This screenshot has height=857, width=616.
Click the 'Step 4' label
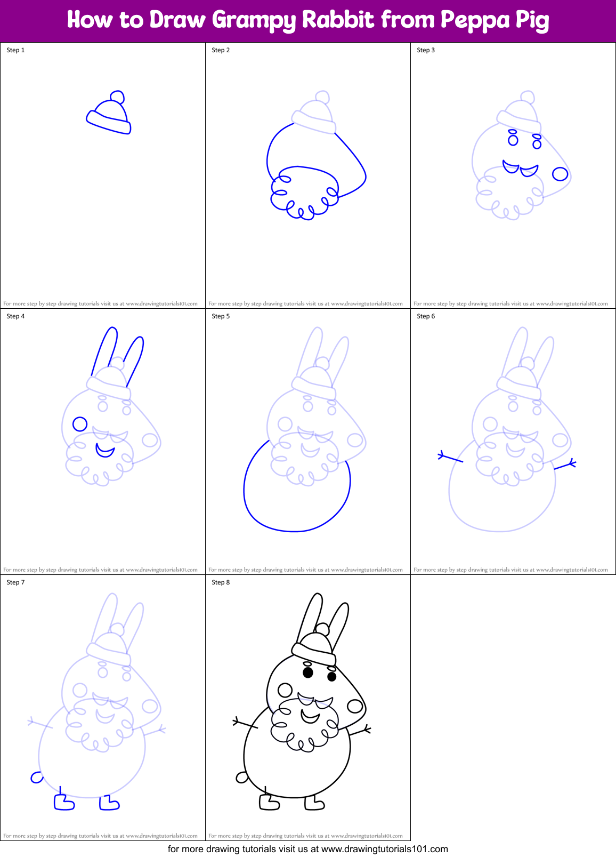pyautogui.click(x=15, y=316)
